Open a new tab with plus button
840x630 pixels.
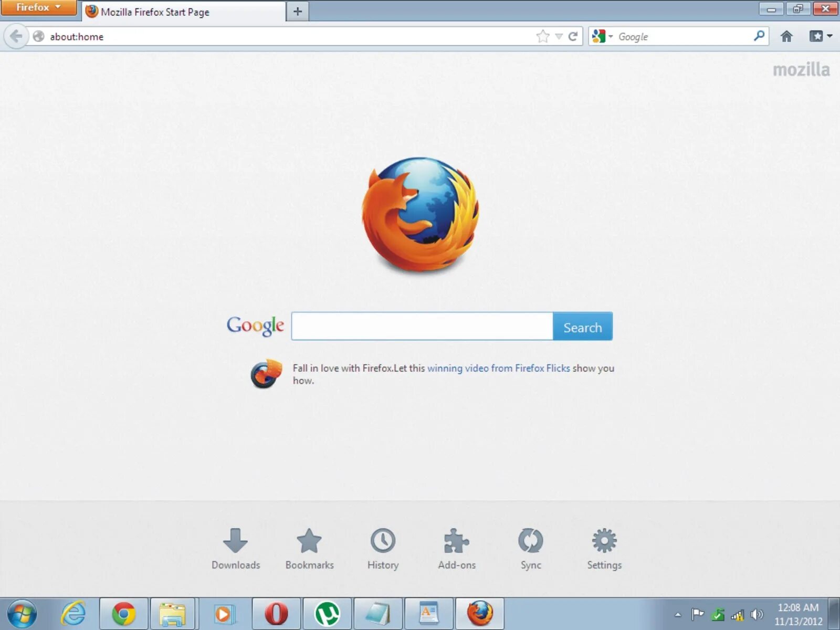(x=298, y=12)
